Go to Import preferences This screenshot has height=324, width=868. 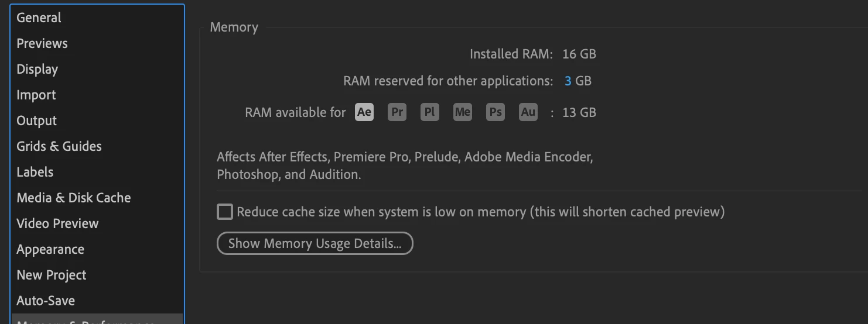point(36,95)
